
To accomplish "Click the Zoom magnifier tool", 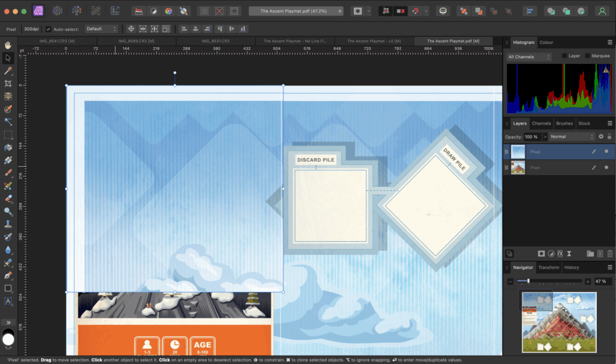I will 8,211.
